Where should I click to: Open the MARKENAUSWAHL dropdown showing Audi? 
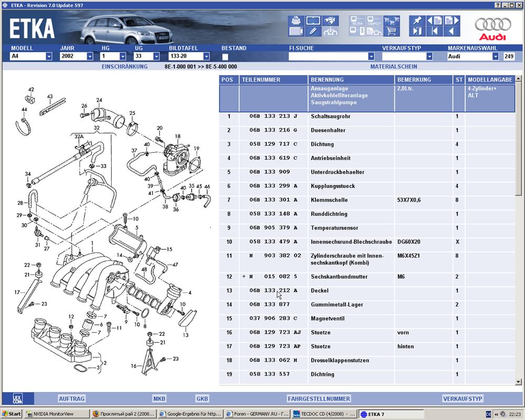(473, 56)
